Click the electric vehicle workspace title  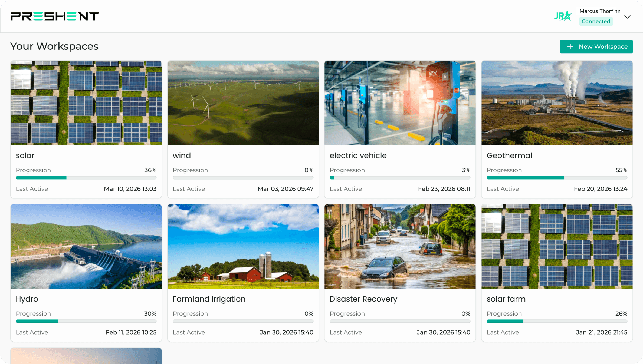click(358, 155)
